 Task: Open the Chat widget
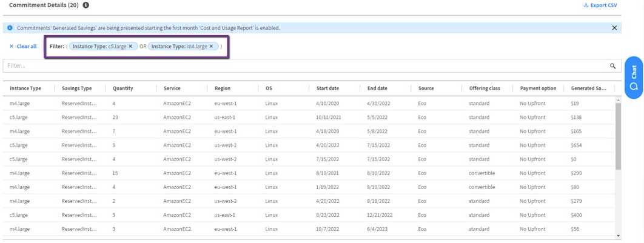click(634, 78)
